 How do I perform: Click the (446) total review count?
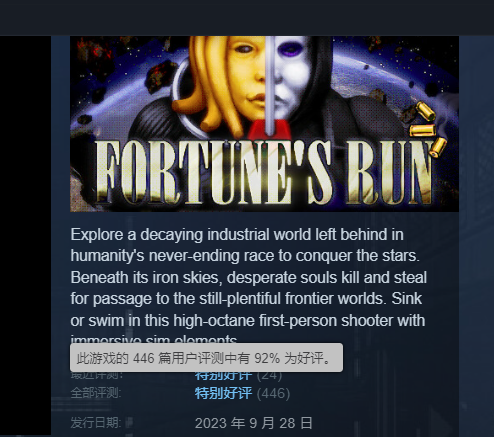273,393
